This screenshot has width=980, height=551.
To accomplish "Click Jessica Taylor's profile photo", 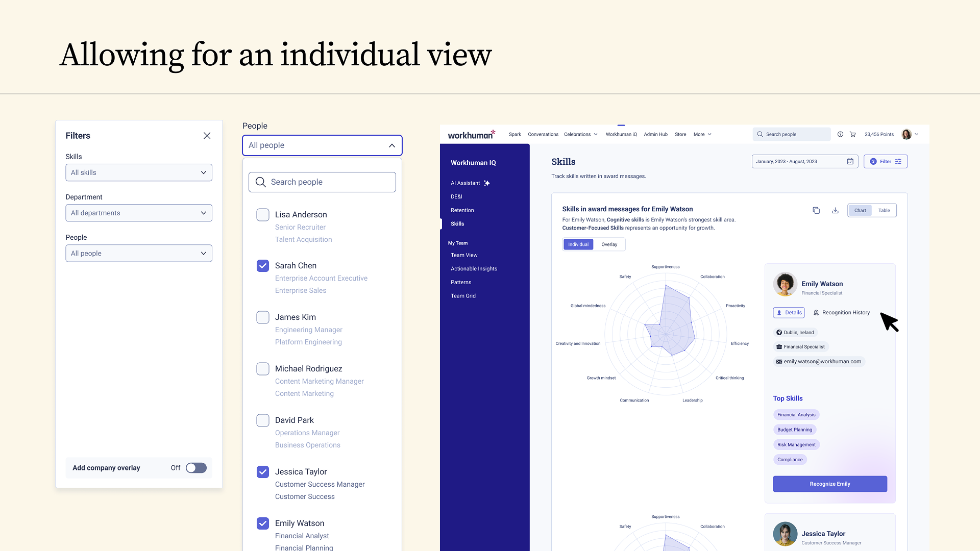I will [785, 534].
